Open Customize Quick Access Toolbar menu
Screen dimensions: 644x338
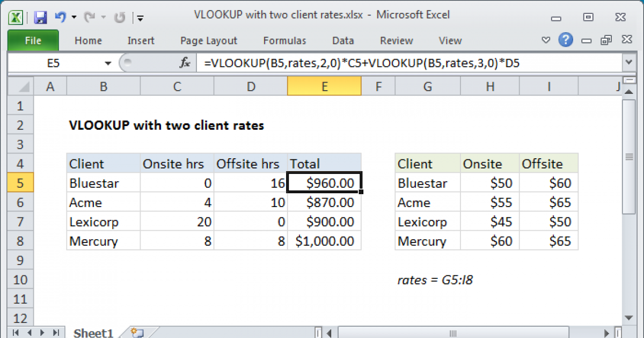tap(140, 17)
